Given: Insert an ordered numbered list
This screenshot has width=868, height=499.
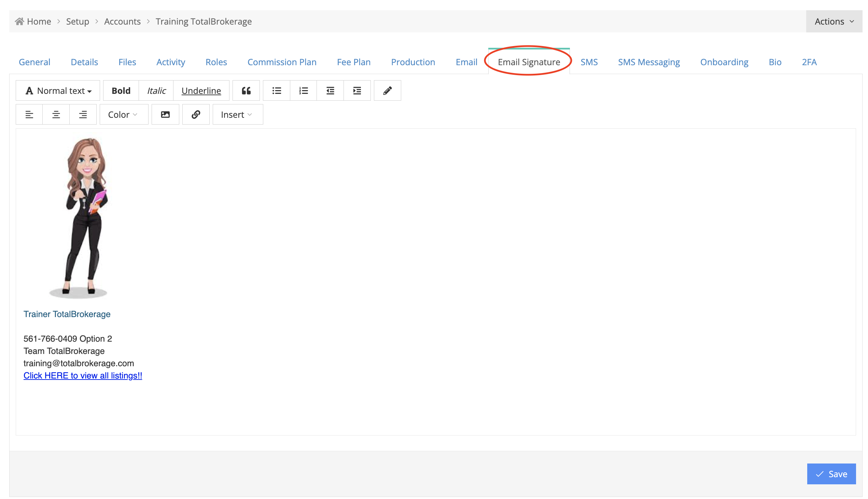Looking at the screenshot, I should coord(303,90).
